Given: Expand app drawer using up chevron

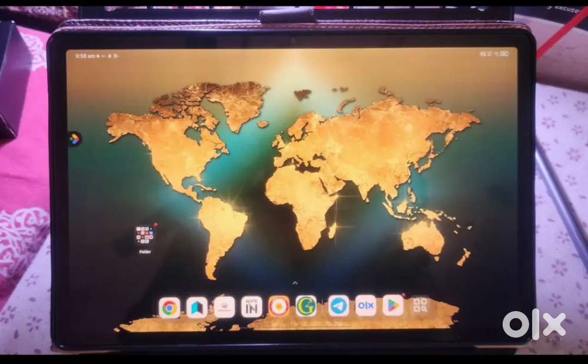Looking at the screenshot, I should click(295, 283).
